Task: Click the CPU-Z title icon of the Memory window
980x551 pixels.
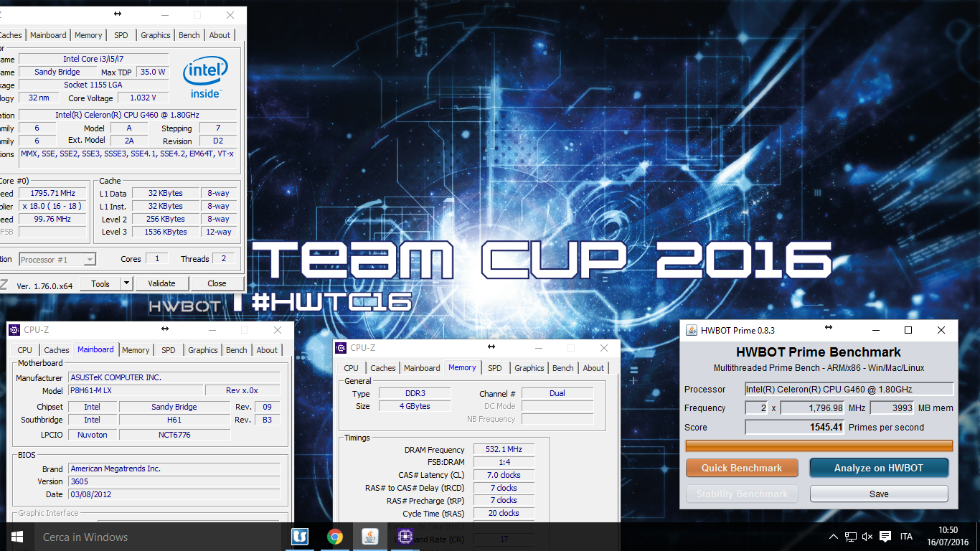Action: point(341,348)
